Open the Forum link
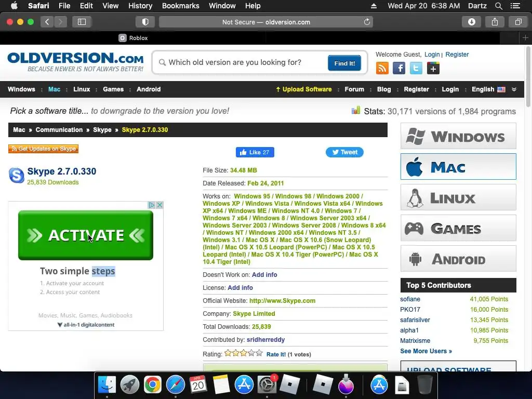This screenshot has height=399, width=532. coord(354,89)
